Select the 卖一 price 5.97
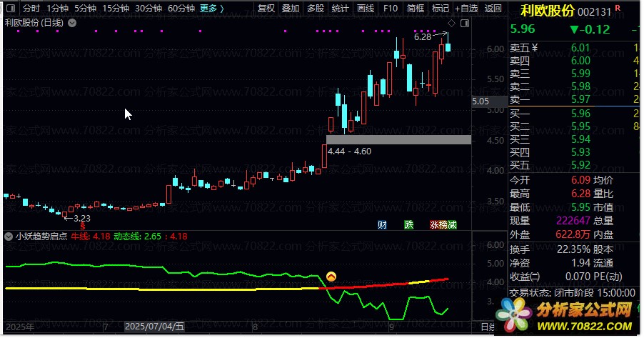Image resolution: width=644 pixels, height=338 pixels. 580,99
